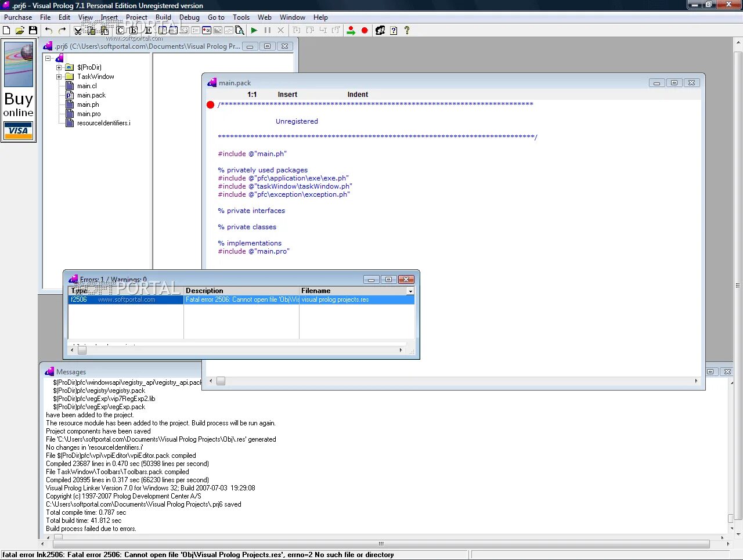Click the red breakpoint marker in main.pack
The image size is (743, 560).
210,104
